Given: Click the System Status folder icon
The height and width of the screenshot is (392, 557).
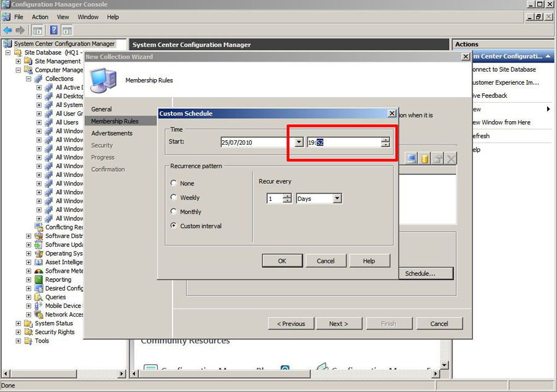Looking at the screenshot, I should pyautogui.click(x=28, y=323).
